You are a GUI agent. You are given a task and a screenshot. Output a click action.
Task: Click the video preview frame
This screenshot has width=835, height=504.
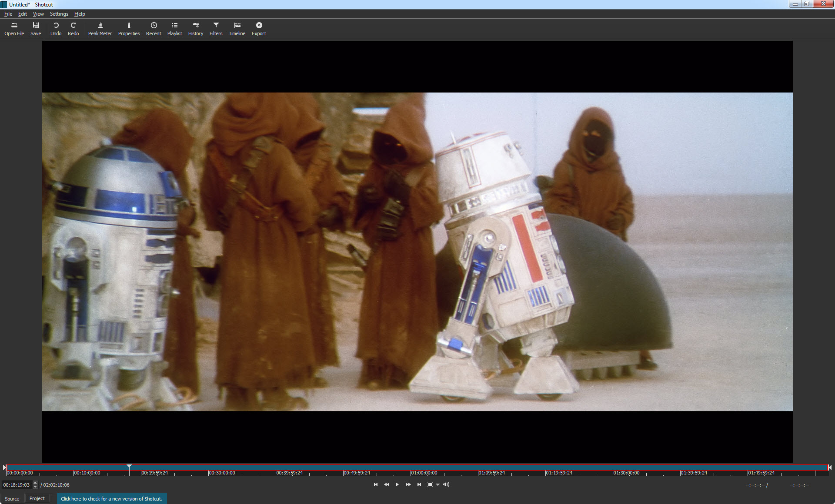click(417, 252)
